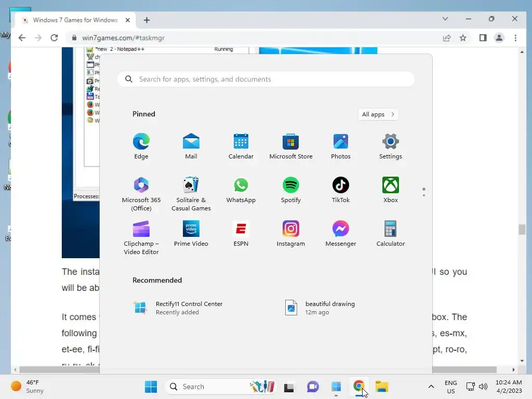Go forward in Chrome
Image resolution: width=532 pixels, height=399 pixels.
click(38, 37)
